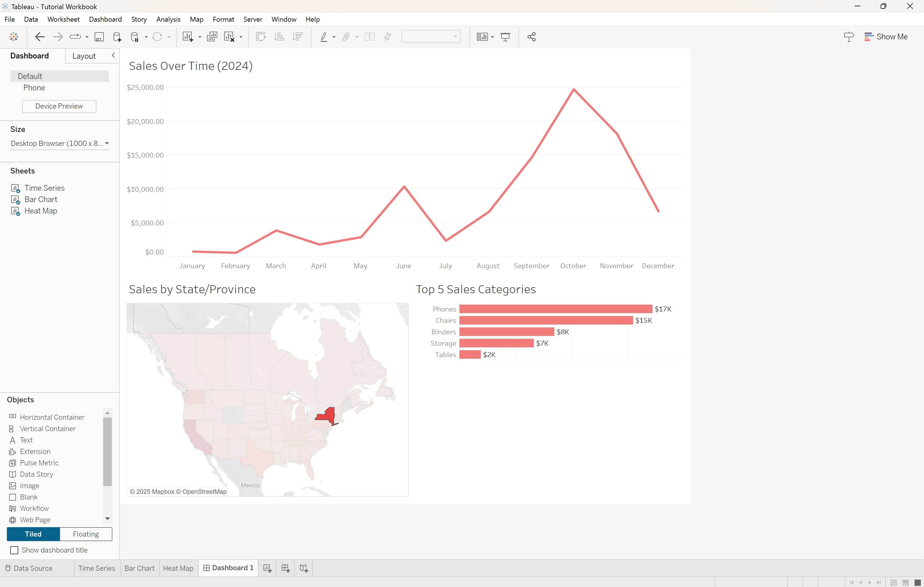The width and height of the screenshot is (924, 587).
Task: Open the Desktop Browser size dropdown
Action: click(60, 143)
